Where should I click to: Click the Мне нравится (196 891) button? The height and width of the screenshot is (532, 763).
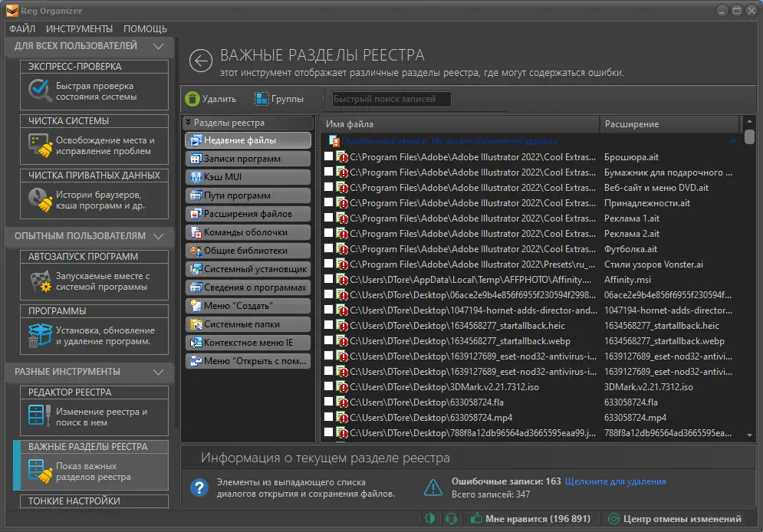coord(531,519)
